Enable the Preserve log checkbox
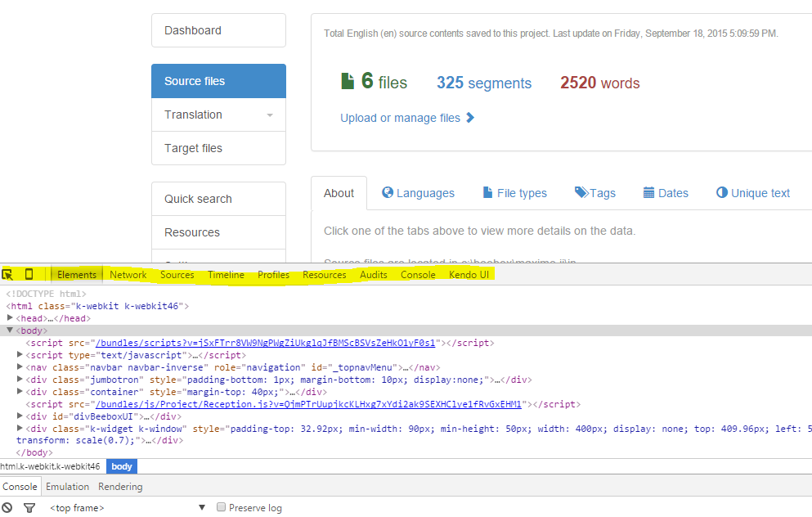The height and width of the screenshot is (517, 812). coord(221,508)
